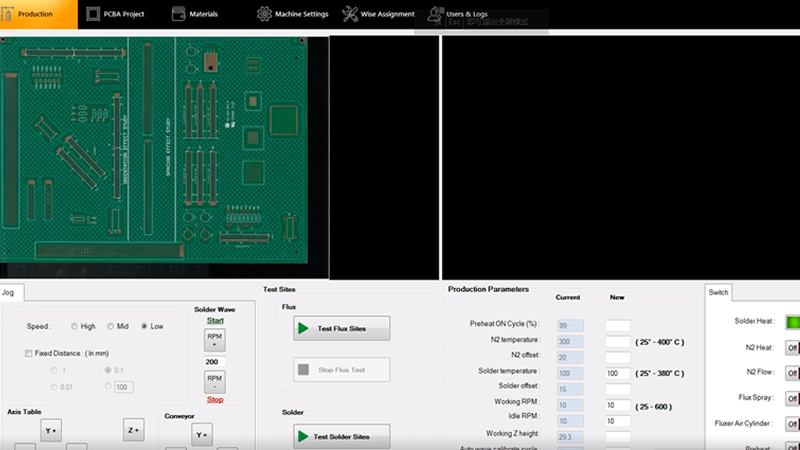Click the Test Flux Sites button

(x=342, y=329)
